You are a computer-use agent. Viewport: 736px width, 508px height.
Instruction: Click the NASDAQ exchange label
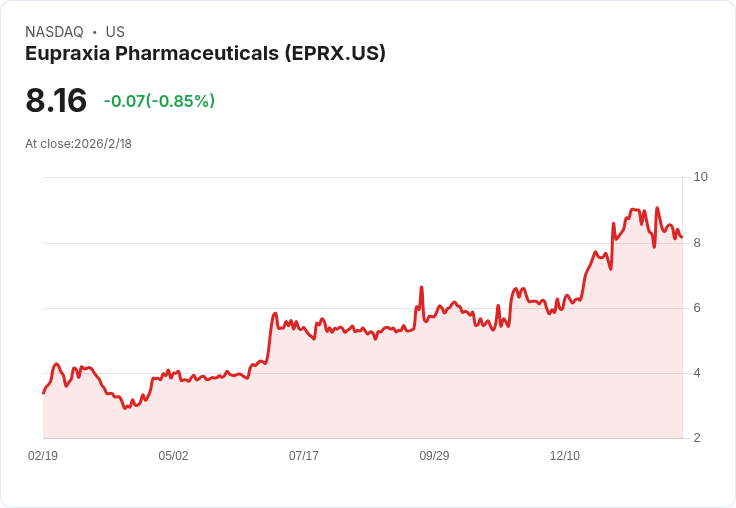[54, 32]
